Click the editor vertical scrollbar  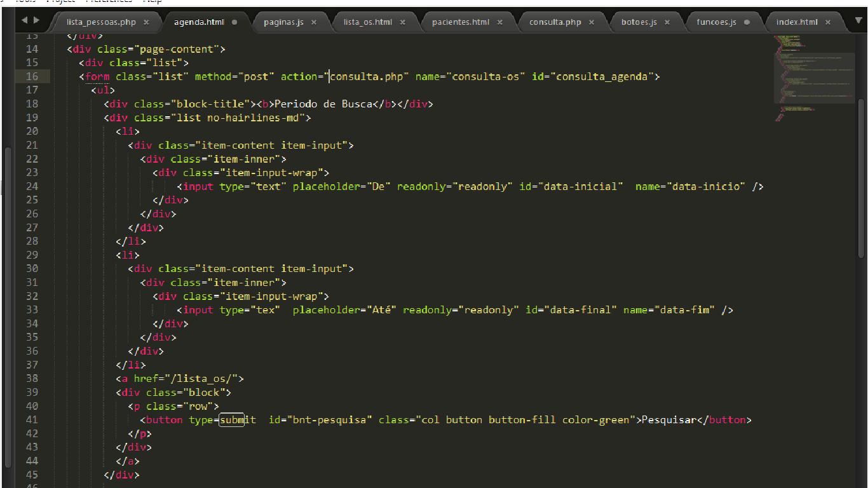click(862, 178)
